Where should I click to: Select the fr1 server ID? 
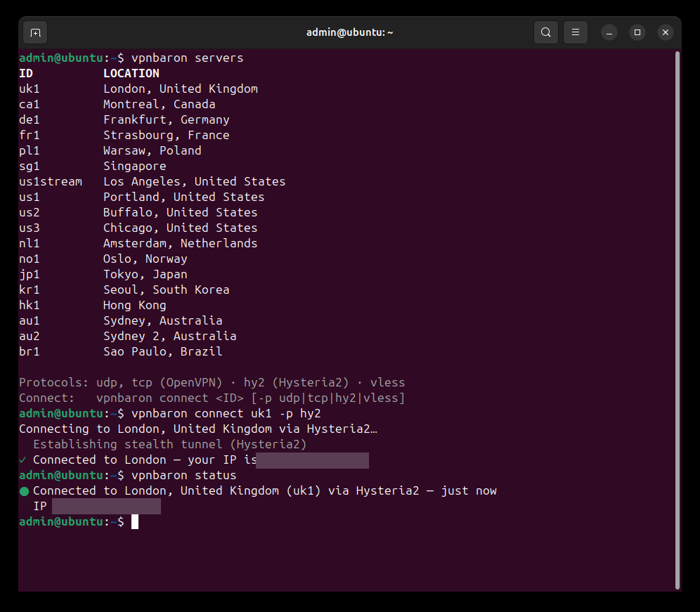coord(30,135)
